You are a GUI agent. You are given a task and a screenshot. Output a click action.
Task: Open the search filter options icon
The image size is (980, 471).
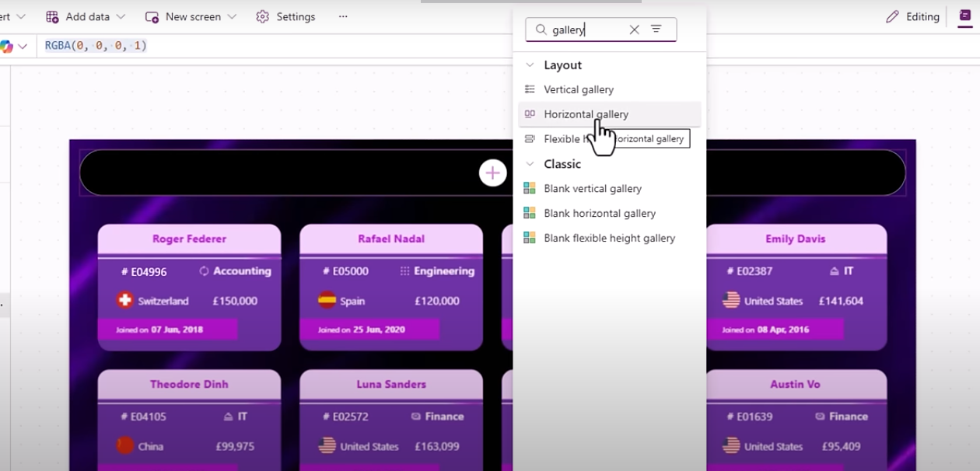(x=656, y=30)
